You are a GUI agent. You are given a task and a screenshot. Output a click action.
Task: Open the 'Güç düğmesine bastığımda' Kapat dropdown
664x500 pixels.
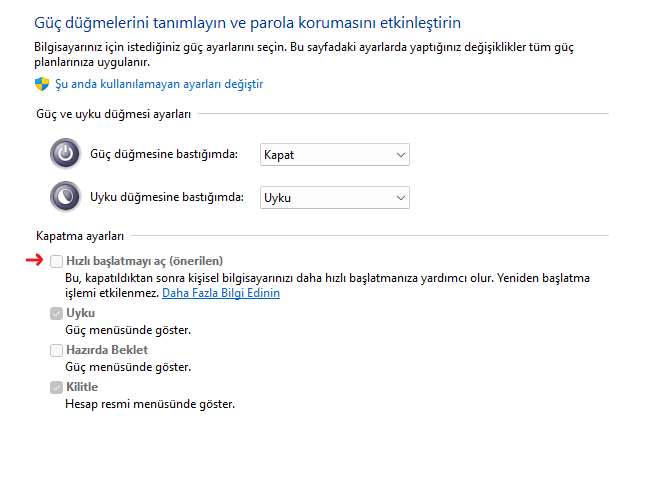click(335, 155)
